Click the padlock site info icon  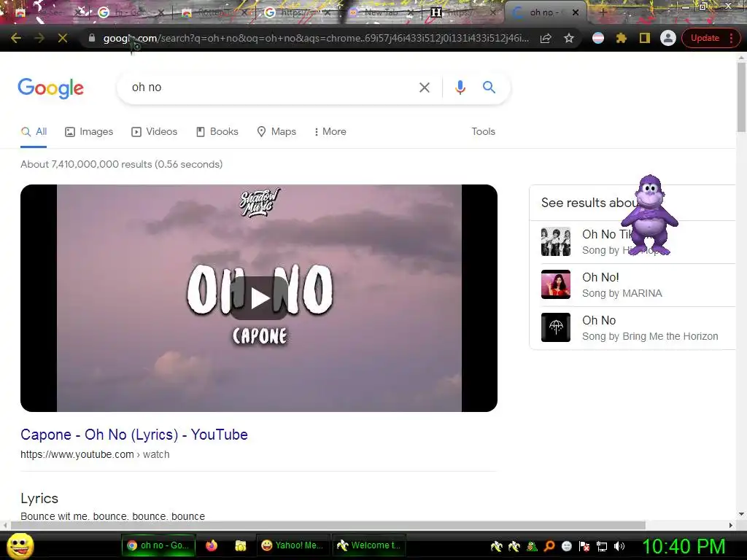[x=92, y=38]
